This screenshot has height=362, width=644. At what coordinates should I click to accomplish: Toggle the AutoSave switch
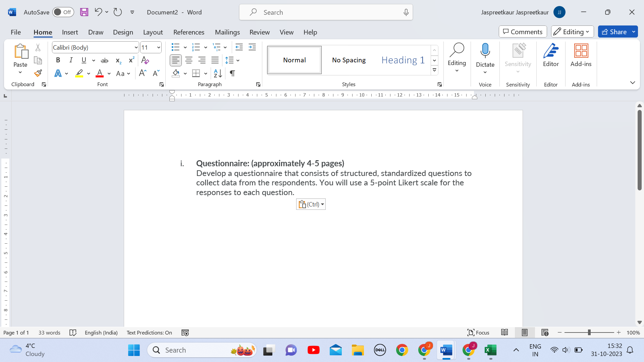(63, 12)
